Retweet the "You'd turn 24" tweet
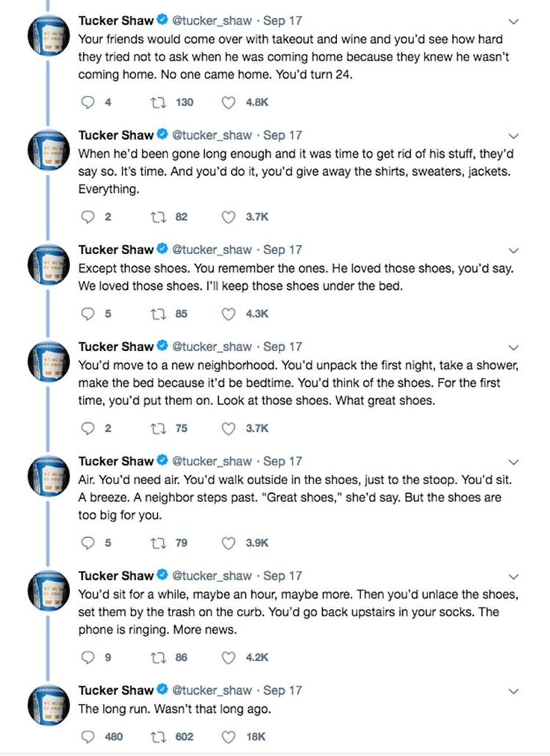Image resolution: width=550 pixels, height=756 pixels. (x=158, y=102)
